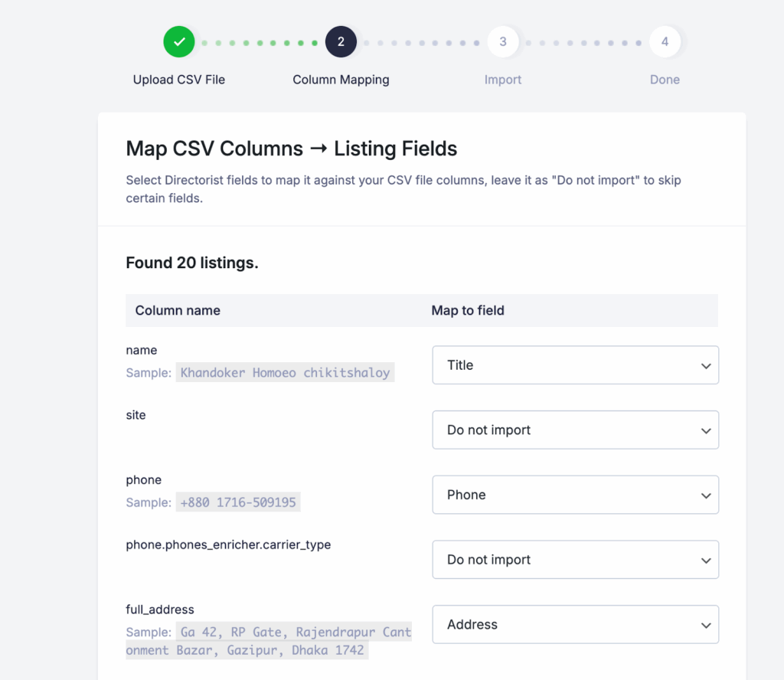Click the step 2 circle indicator

[x=341, y=42]
